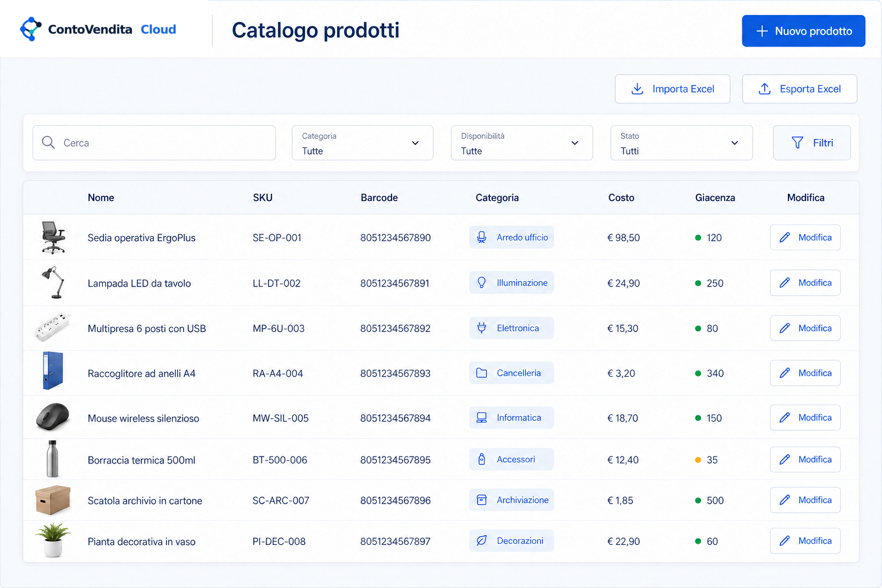Click the Elettronica plug icon
Viewport: 882px width, 588px height.
(482, 328)
